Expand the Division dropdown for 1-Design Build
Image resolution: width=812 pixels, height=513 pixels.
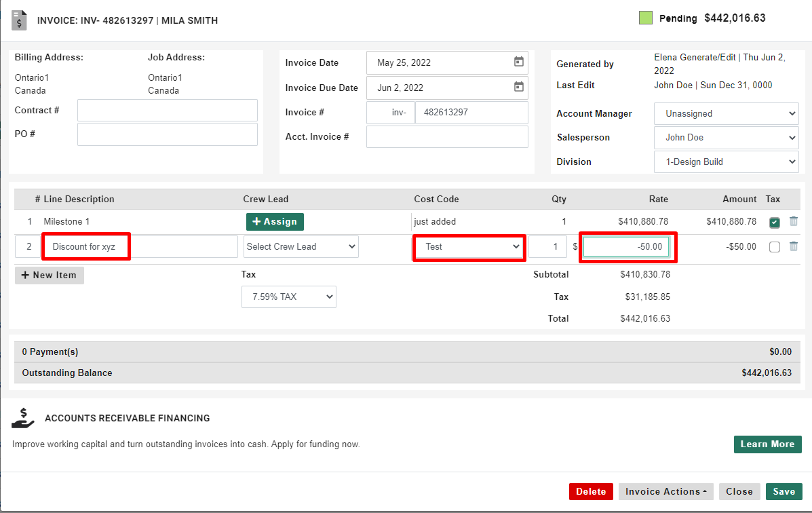click(726, 161)
